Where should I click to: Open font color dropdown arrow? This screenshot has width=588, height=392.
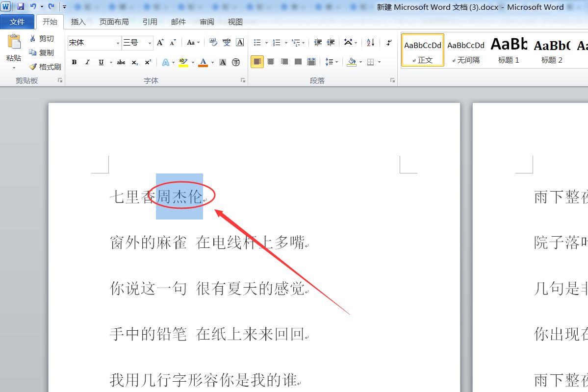[x=213, y=62]
